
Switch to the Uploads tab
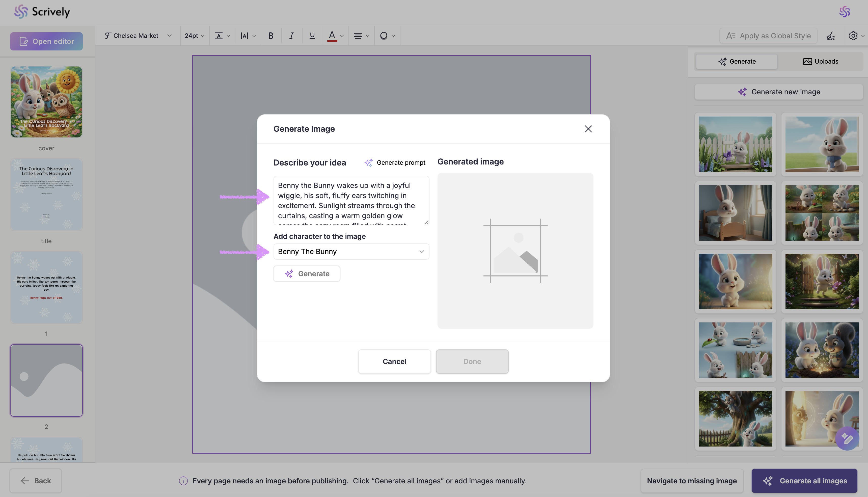[x=820, y=62]
